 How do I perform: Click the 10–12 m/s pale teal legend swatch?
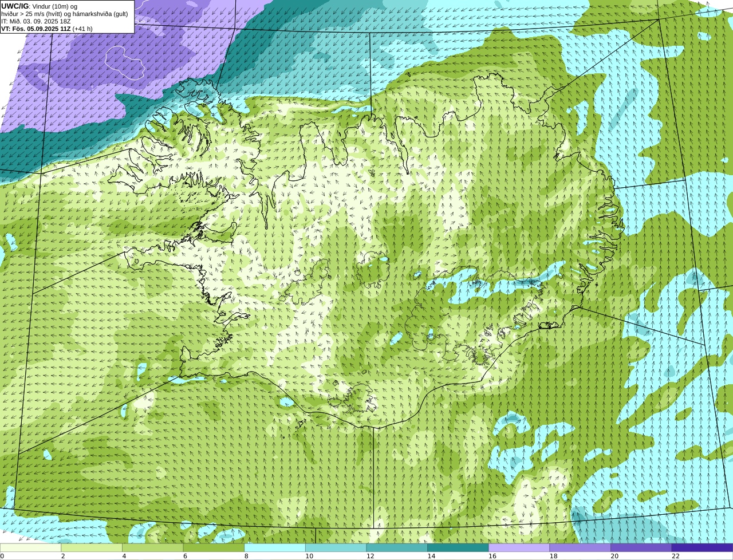click(336, 548)
